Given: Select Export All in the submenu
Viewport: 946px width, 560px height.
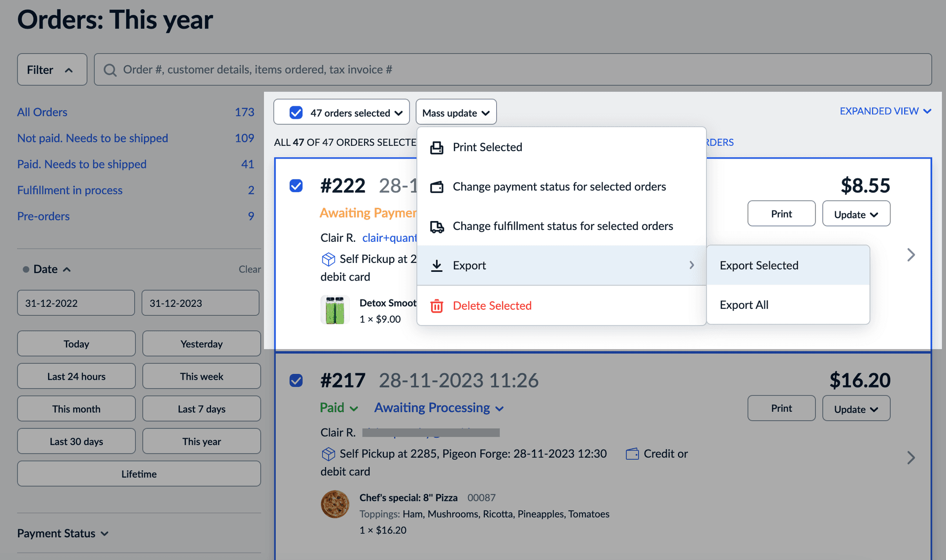Looking at the screenshot, I should pyautogui.click(x=744, y=305).
